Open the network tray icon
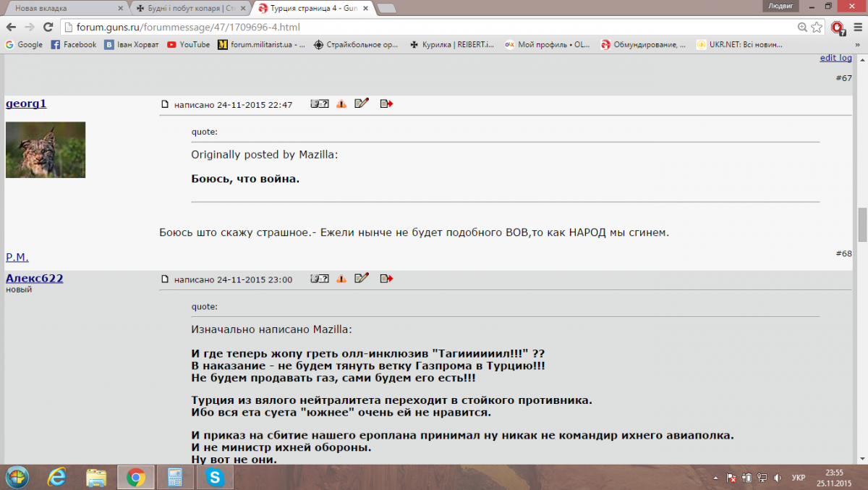Screen dimensions: 868x490 (x=761, y=478)
